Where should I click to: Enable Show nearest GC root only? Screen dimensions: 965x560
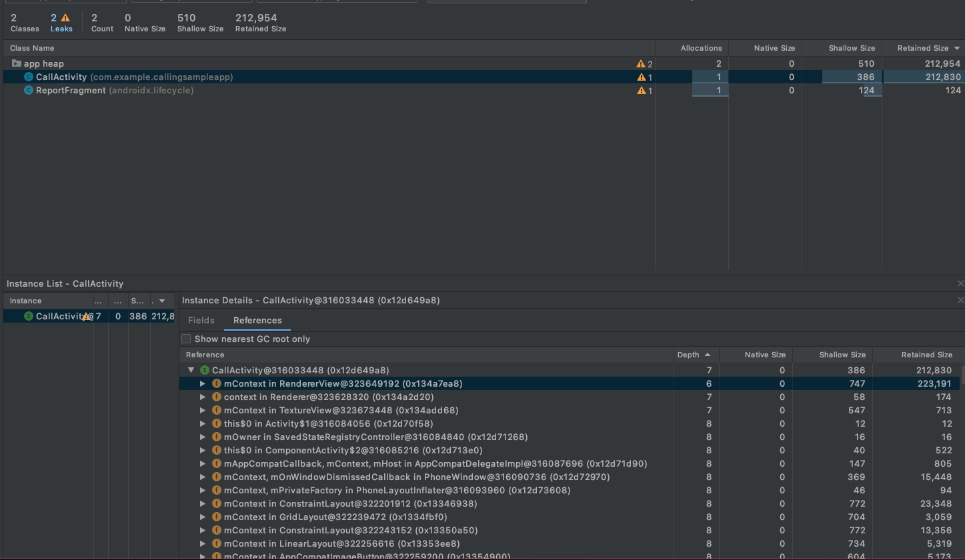pos(186,339)
